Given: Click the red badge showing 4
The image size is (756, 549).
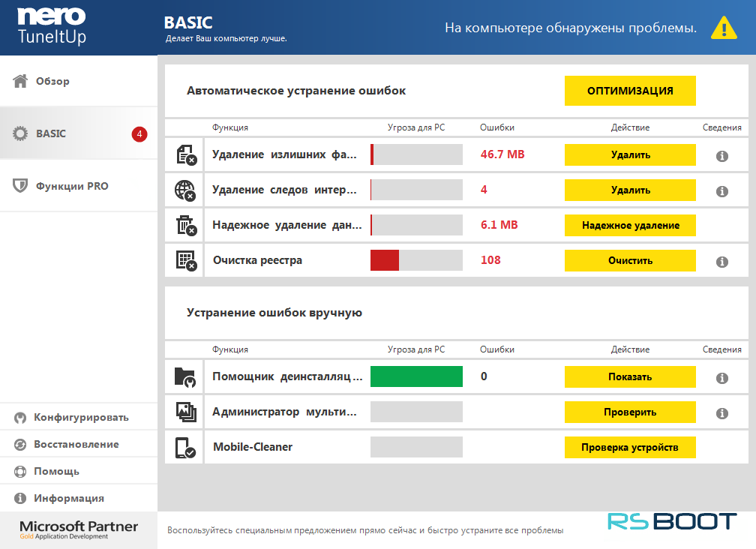Looking at the screenshot, I should pos(139,134).
